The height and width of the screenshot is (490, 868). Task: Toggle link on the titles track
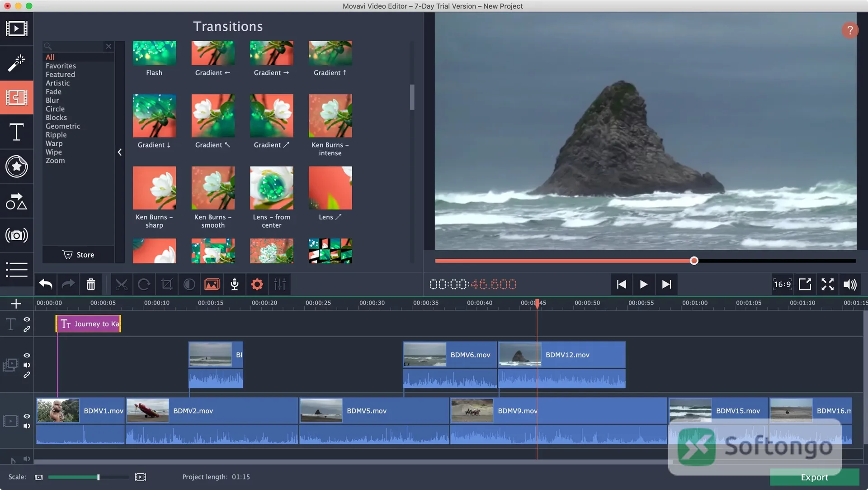coord(27,329)
